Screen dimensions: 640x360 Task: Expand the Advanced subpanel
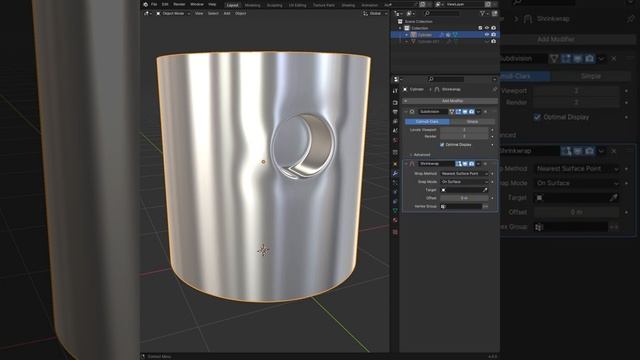[420, 155]
